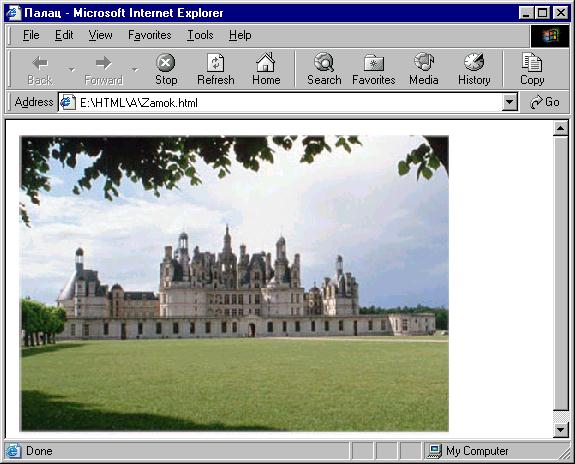Open the Favorites pane from the toolbar

click(374, 70)
